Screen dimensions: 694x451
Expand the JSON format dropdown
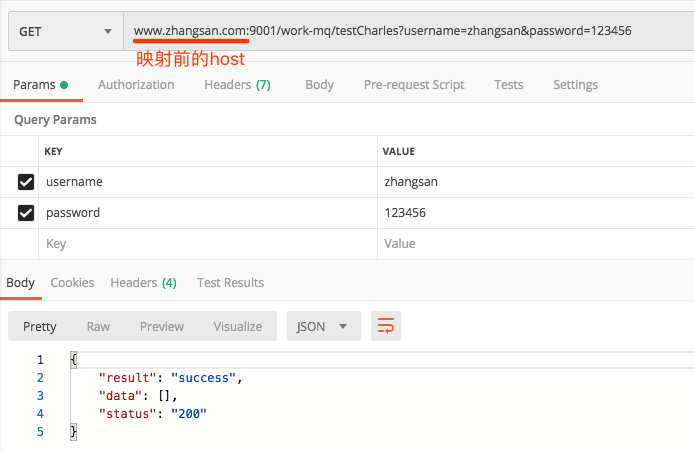point(323,326)
